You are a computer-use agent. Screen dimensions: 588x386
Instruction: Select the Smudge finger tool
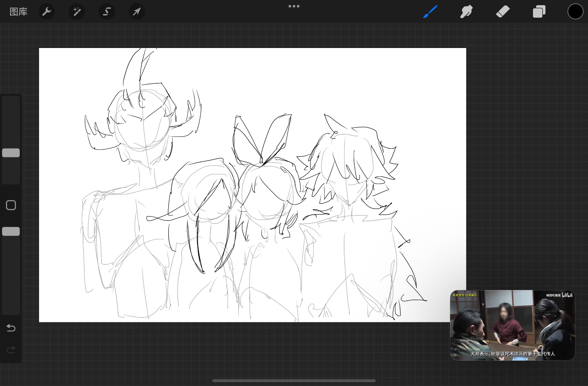[466, 12]
